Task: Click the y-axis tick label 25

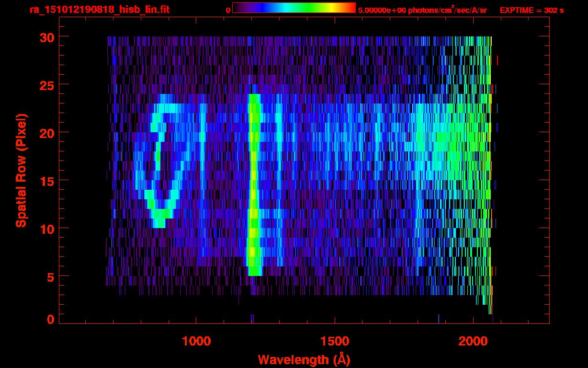Action: [x=46, y=85]
